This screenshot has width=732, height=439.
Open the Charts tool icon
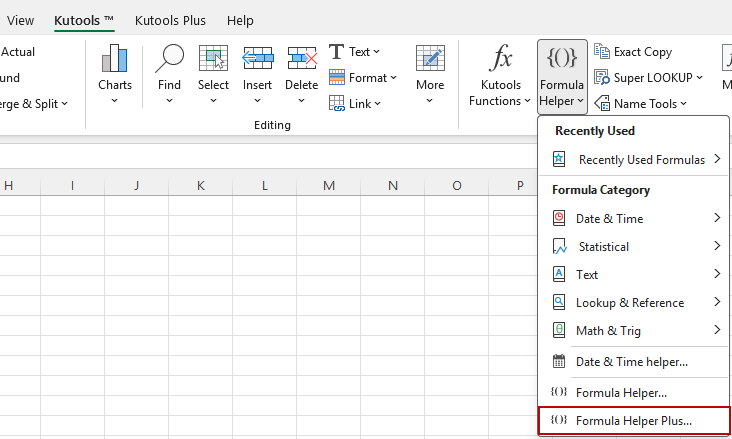click(114, 58)
